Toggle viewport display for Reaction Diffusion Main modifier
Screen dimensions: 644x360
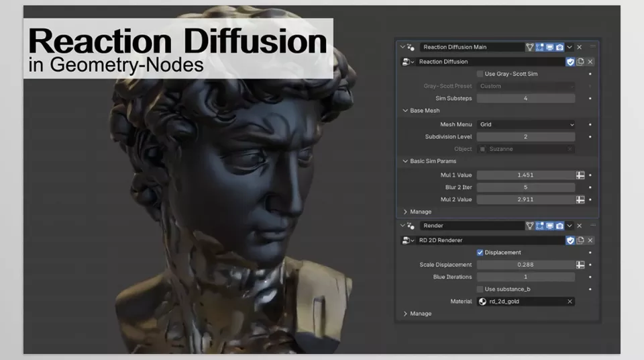click(549, 47)
